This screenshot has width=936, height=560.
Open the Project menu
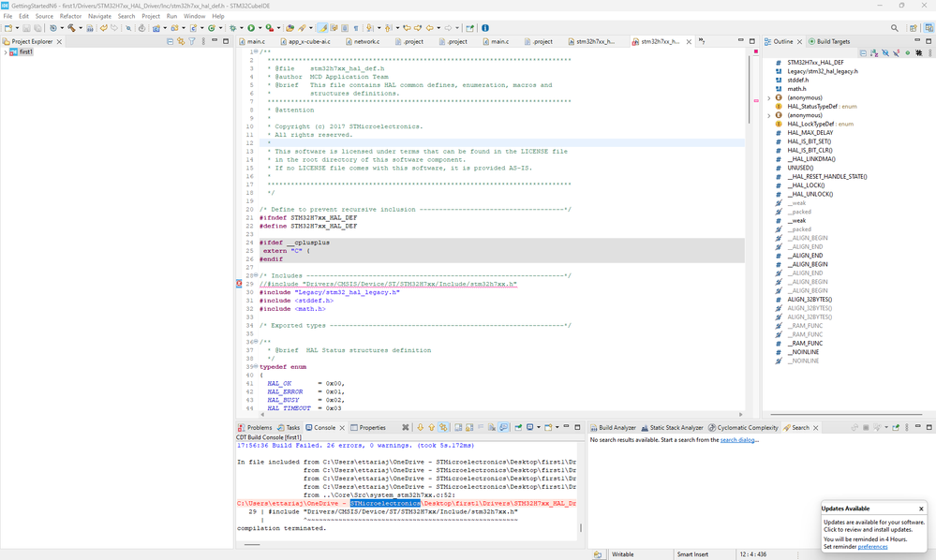pos(150,15)
